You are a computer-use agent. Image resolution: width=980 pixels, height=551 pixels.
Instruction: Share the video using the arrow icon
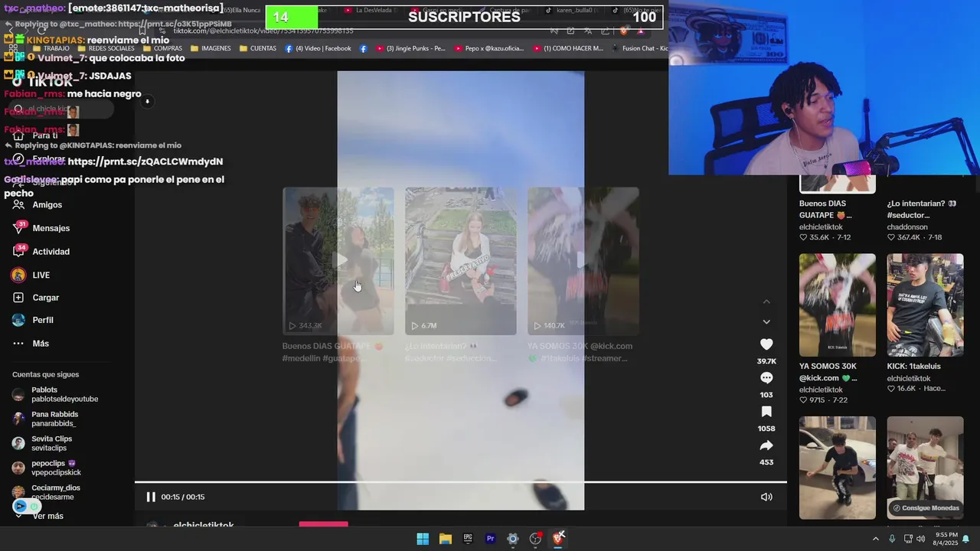pyautogui.click(x=766, y=445)
